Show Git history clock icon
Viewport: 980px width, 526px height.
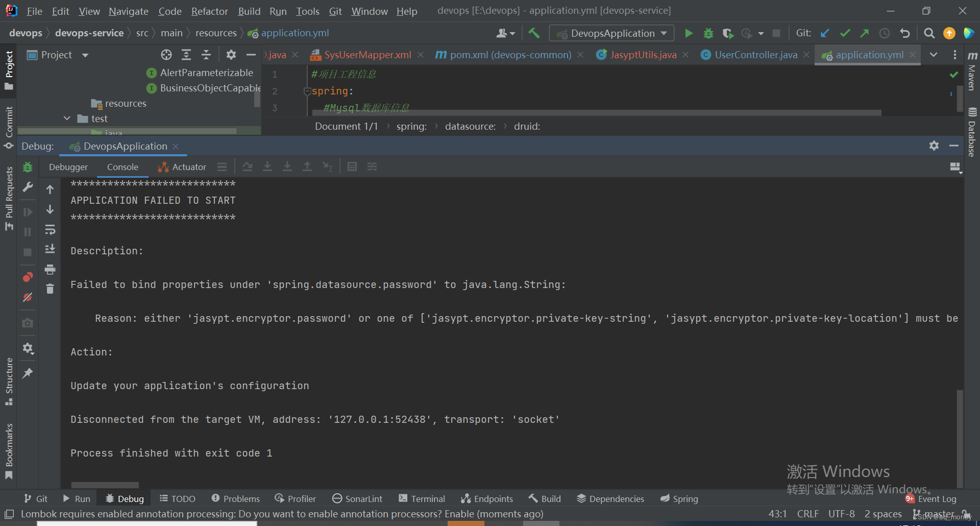click(x=885, y=33)
